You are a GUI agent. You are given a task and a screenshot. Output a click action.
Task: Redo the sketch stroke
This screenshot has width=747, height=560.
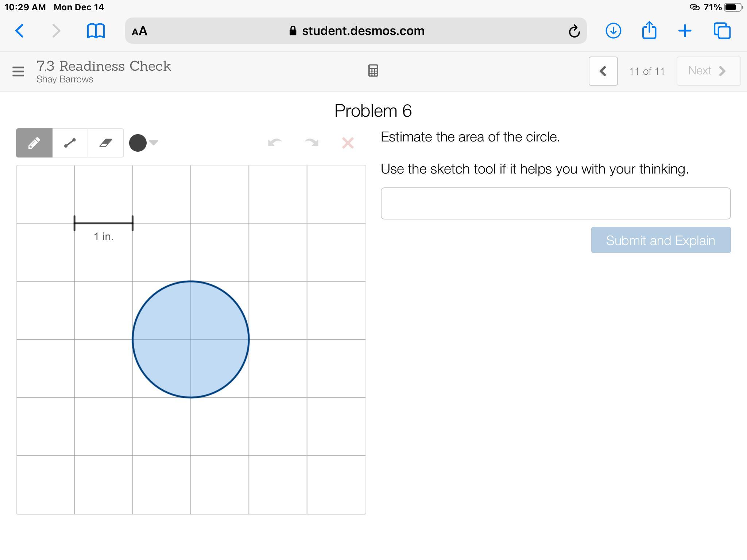(311, 143)
